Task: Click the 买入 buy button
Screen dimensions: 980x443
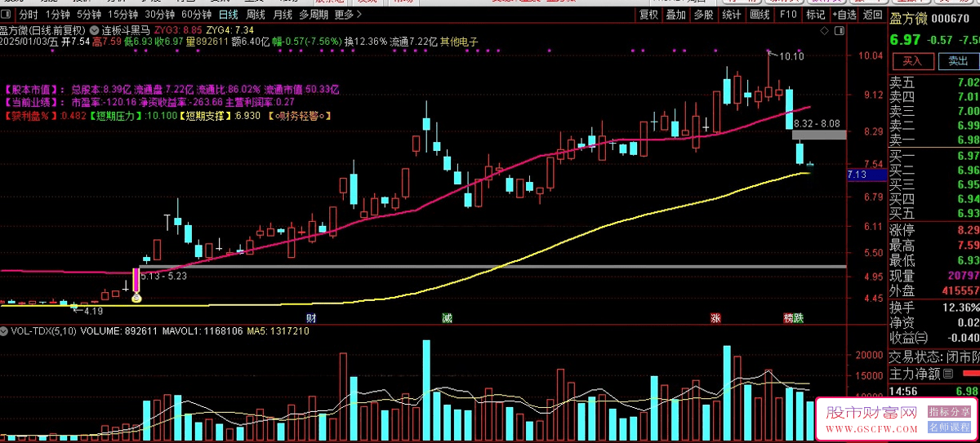Action: [911, 61]
